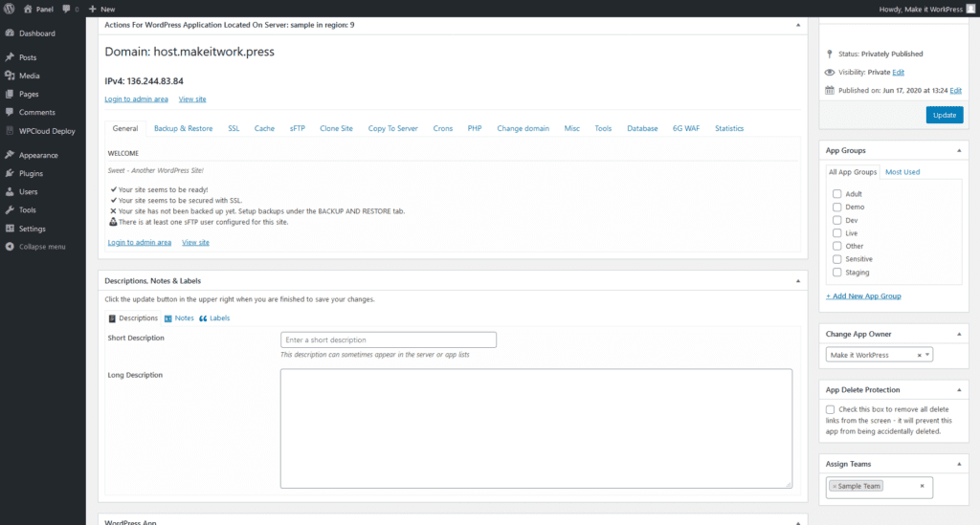Open the PHP tab
Viewport: 980px width, 525px height.
(475, 128)
